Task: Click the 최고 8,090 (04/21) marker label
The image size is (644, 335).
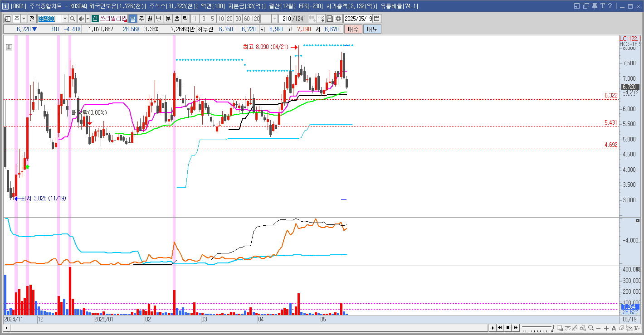Action: point(266,46)
